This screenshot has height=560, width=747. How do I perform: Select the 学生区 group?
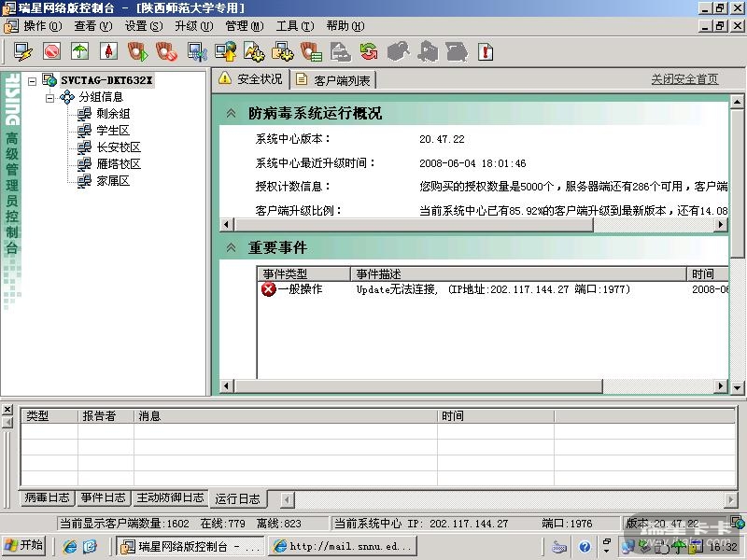click(x=113, y=130)
